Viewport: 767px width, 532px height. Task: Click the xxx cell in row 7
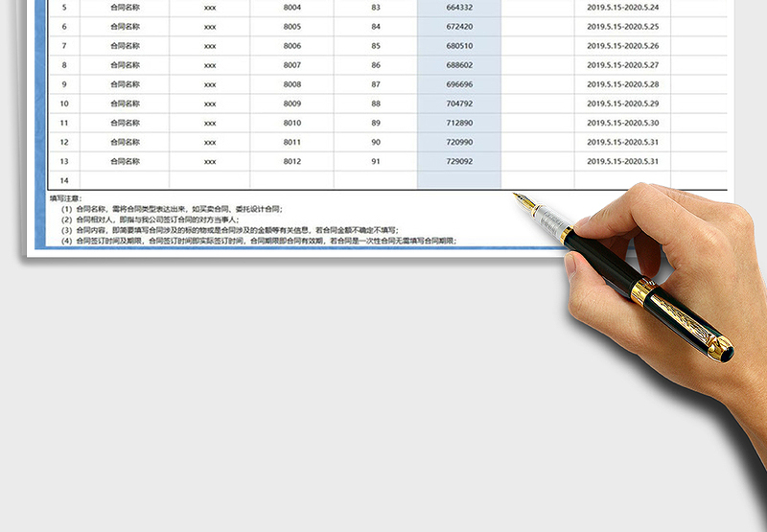[210, 45]
